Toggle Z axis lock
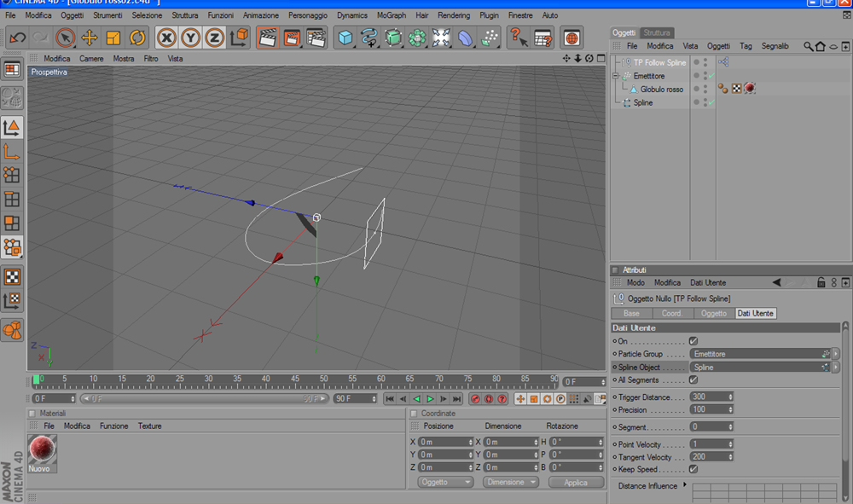Viewport: 853px width, 504px height. pyautogui.click(x=214, y=38)
